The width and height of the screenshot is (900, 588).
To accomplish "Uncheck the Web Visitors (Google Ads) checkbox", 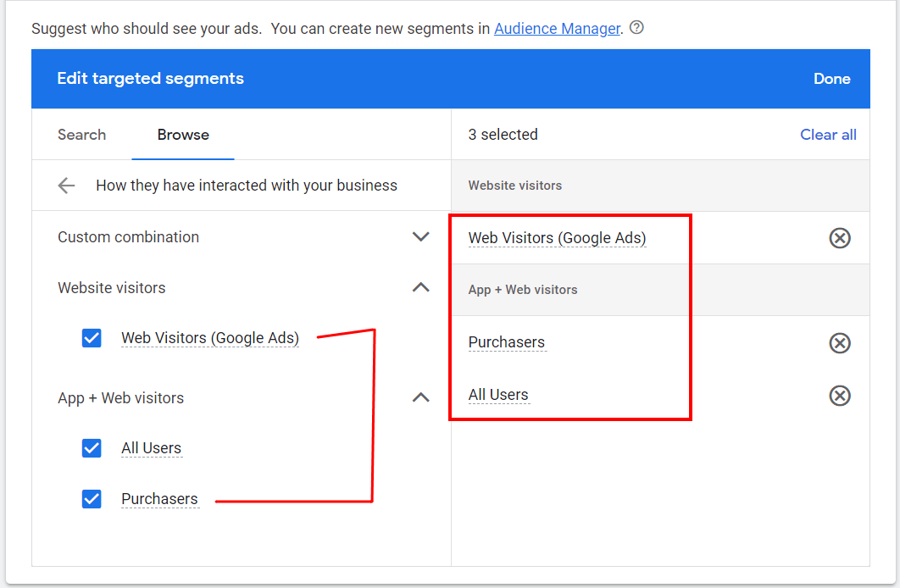I will (92, 337).
